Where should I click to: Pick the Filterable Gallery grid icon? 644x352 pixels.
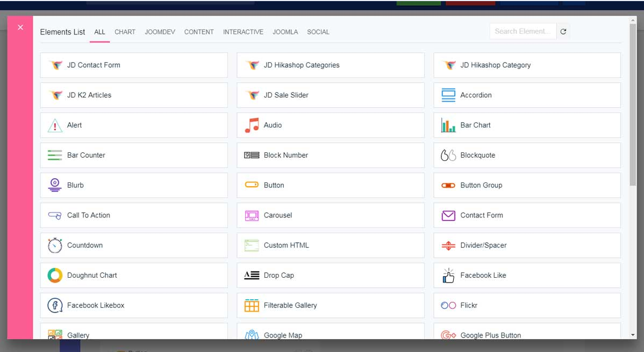tap(252, 306)
